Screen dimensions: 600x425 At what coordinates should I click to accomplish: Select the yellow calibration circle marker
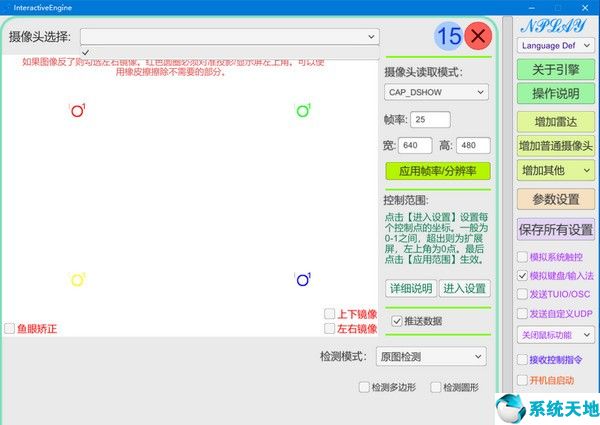pyautogui.click(x=77, y=280)
